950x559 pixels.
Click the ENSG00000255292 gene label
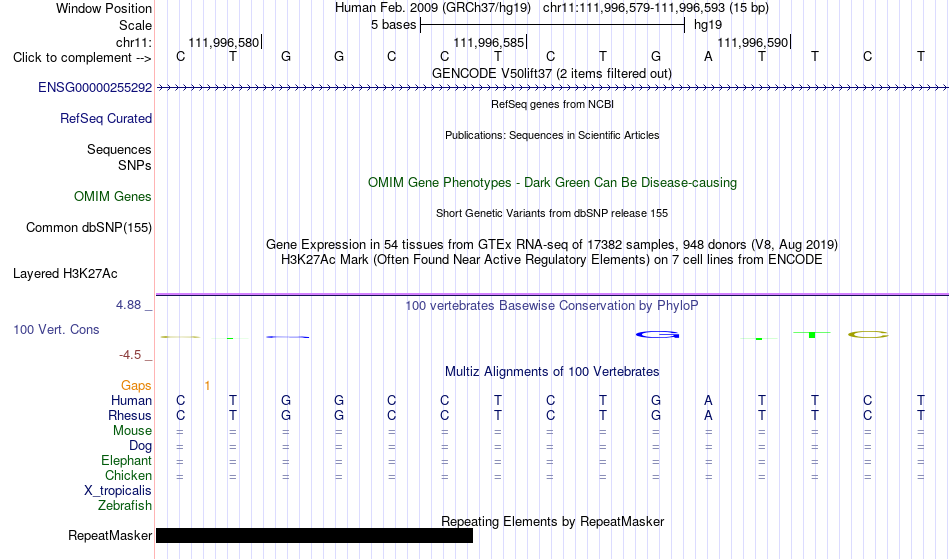point(95,88)
